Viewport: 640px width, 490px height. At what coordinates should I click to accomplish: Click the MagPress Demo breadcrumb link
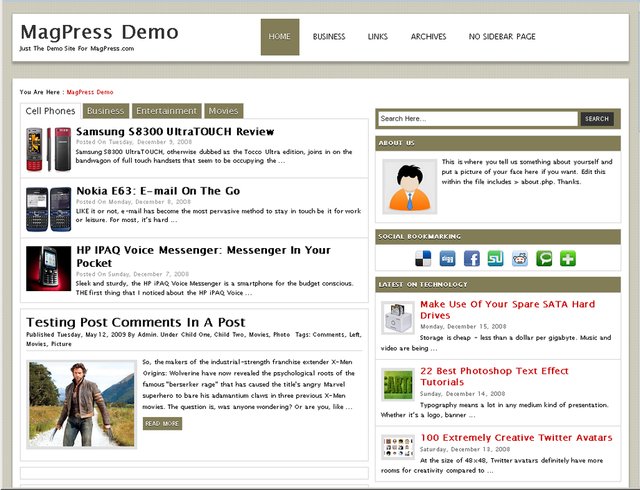(x=90, y=92)
